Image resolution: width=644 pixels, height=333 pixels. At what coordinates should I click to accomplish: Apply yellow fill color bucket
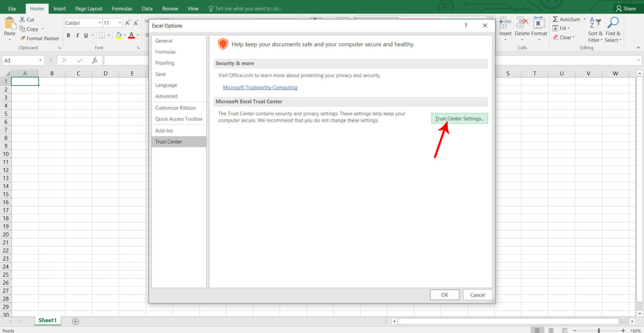click(119, 35)
